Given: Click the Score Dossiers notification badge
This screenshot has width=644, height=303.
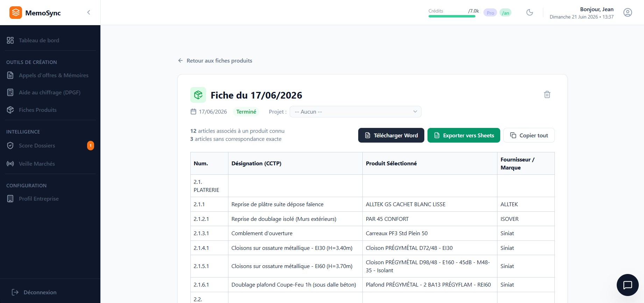Looking at the screenshot, I should (91, 145).
